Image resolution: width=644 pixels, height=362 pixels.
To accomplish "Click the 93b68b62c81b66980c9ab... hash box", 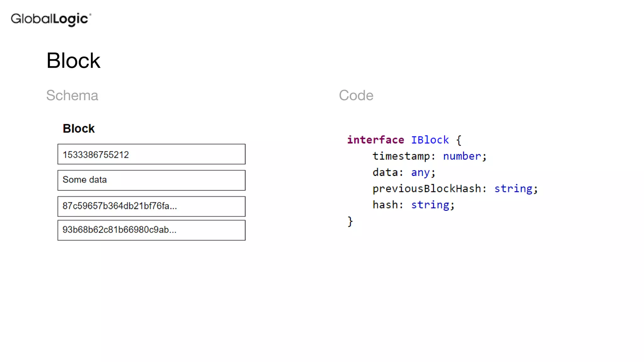I will click(151, 230).
